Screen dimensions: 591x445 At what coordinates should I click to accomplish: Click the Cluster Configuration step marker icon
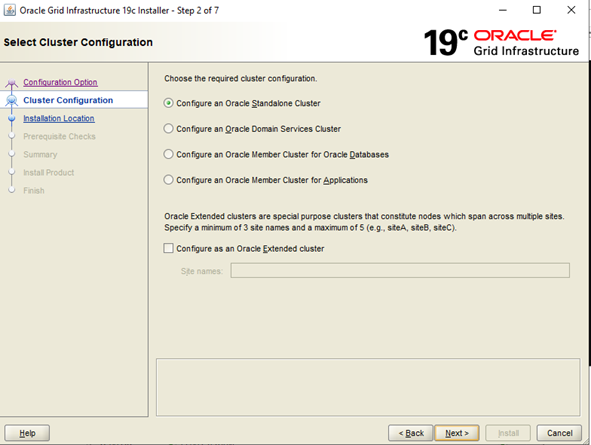[x=12, y=100]
